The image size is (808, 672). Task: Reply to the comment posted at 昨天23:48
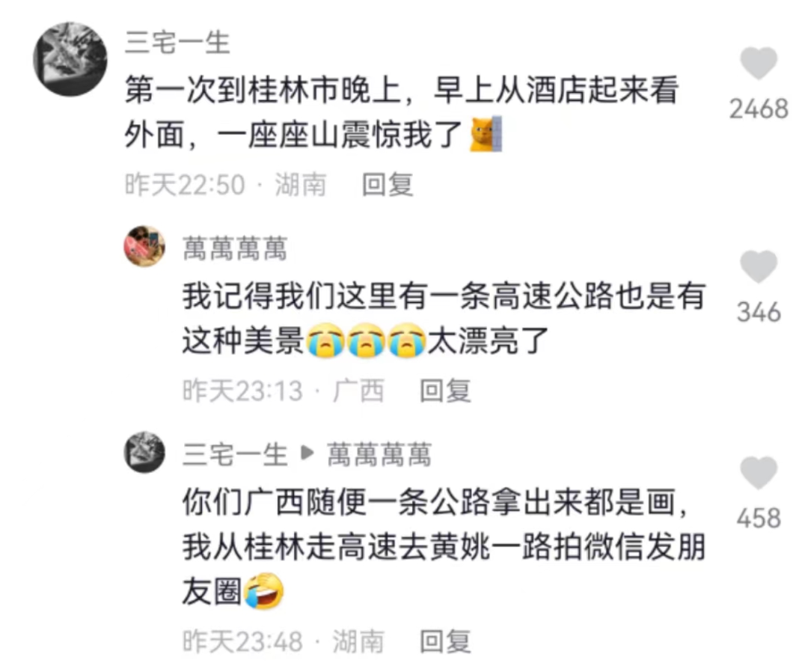click(445, 641)
